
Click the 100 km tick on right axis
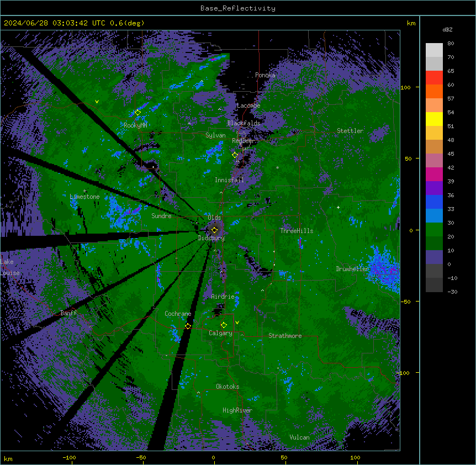pyautogui.click(x=405, y=87)
